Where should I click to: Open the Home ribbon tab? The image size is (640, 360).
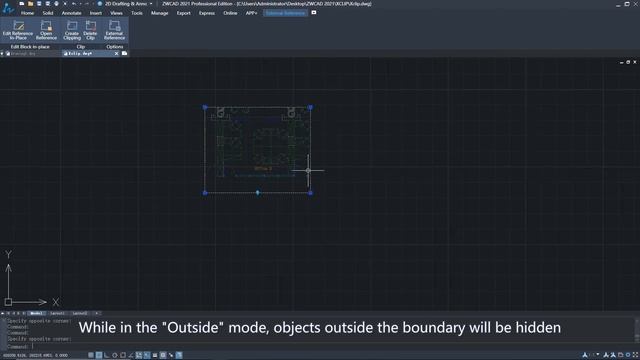27,13
